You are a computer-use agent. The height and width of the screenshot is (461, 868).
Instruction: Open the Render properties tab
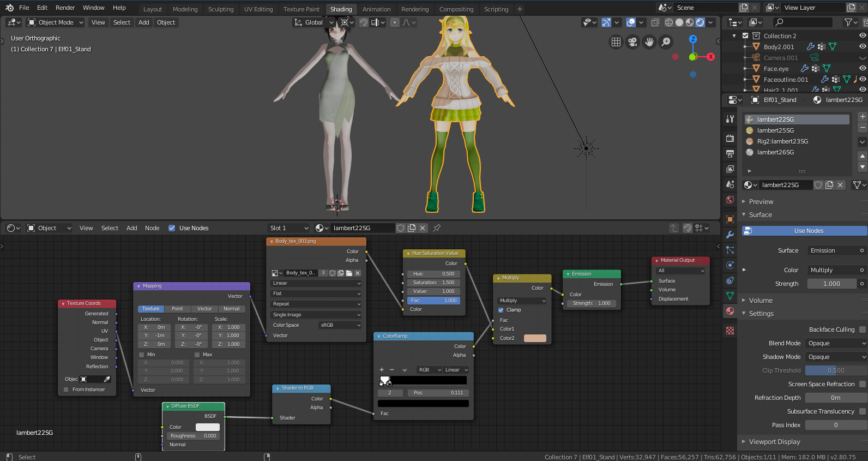730,139
